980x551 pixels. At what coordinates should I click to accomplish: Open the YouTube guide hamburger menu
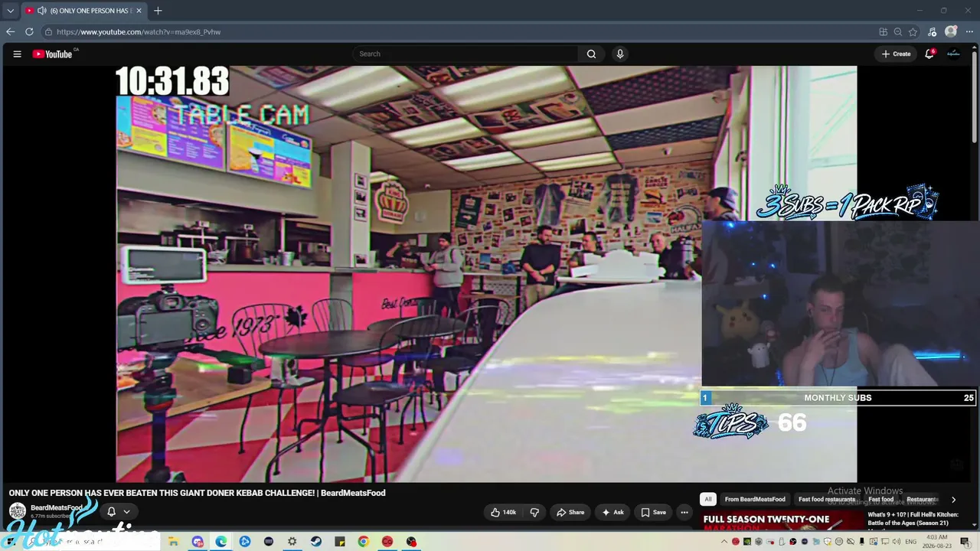coord(17,54)
